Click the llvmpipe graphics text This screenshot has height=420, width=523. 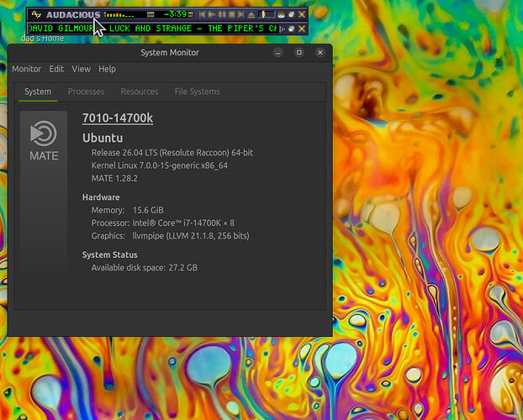191,236
